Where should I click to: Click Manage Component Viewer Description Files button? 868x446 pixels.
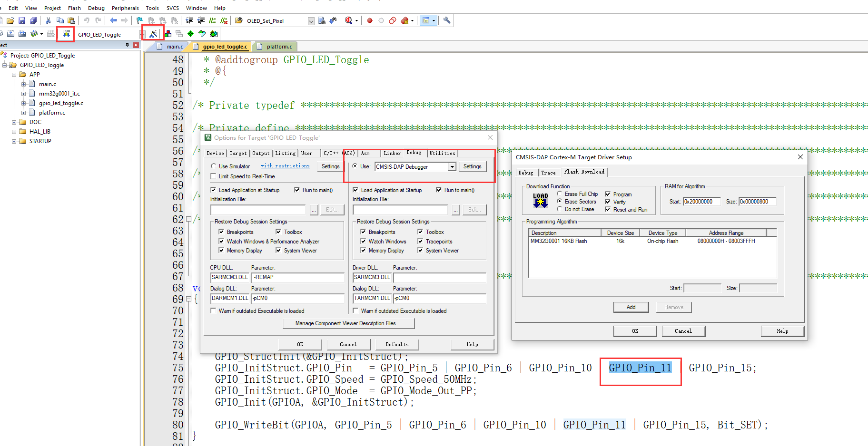348,323
